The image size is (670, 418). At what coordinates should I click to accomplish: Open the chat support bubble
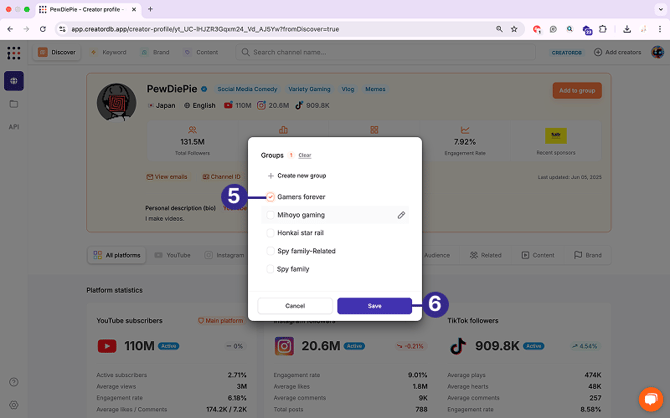point(651,399)
